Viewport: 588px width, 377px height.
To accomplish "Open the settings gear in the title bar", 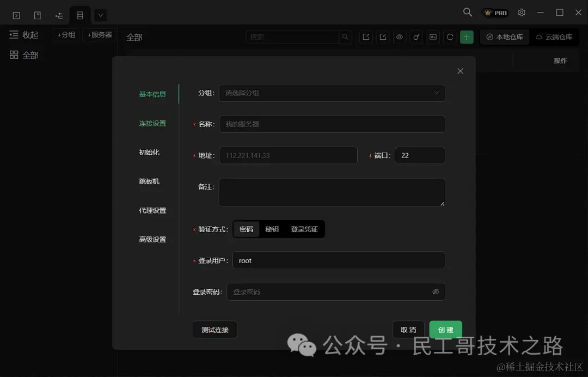I will pyautogui.click(x=522, y=12).
